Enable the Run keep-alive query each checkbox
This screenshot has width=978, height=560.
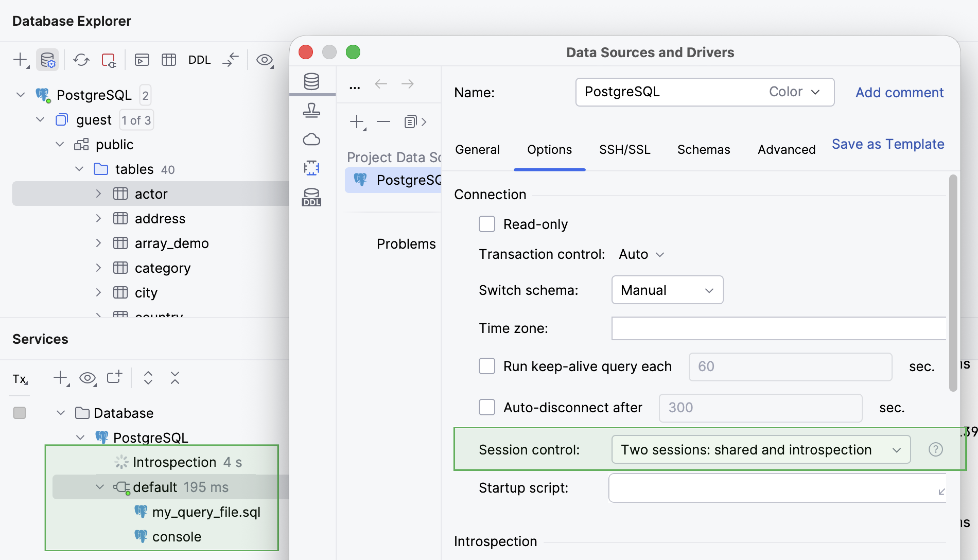(486, 366)
